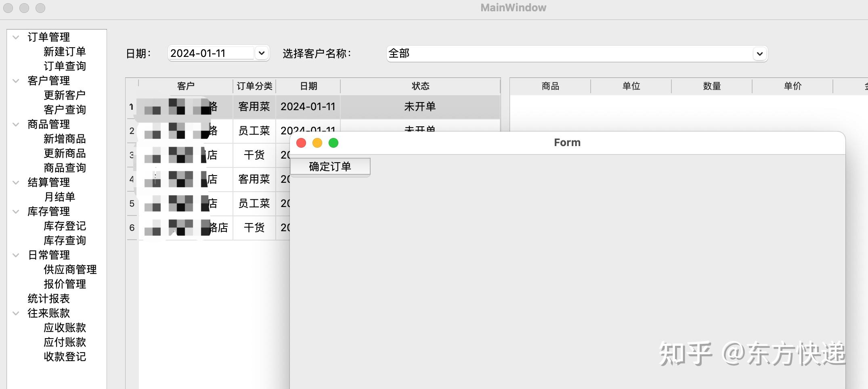868x389 pixels.
Task: Collapse the 客户管理 section in sidebar
Action: [x=15, y=80]
